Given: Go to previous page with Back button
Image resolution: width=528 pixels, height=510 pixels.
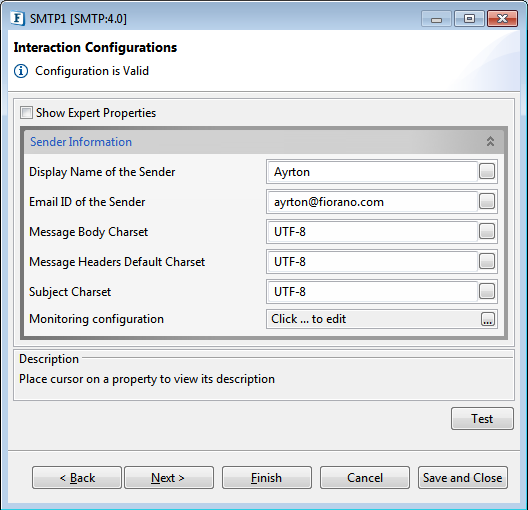Looking at the screenshot, I should point(77,477).
